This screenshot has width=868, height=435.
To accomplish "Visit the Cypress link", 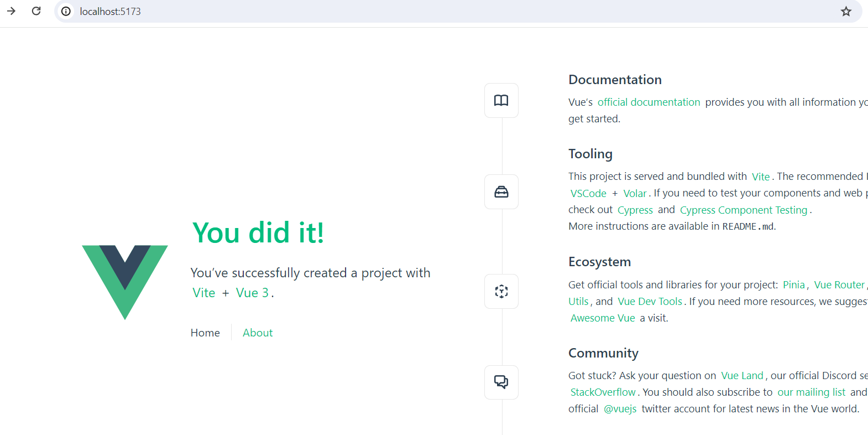I will tap(635, 210).
